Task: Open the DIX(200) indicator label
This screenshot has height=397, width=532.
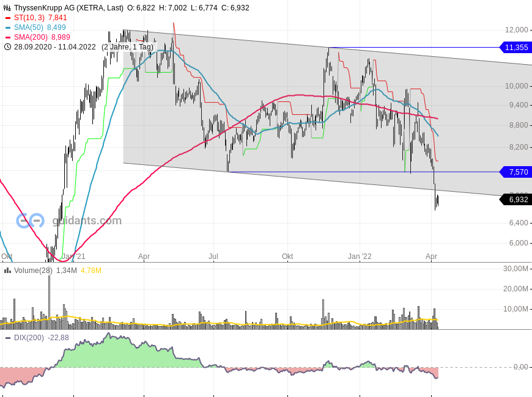Action: [x=29, y=338]
